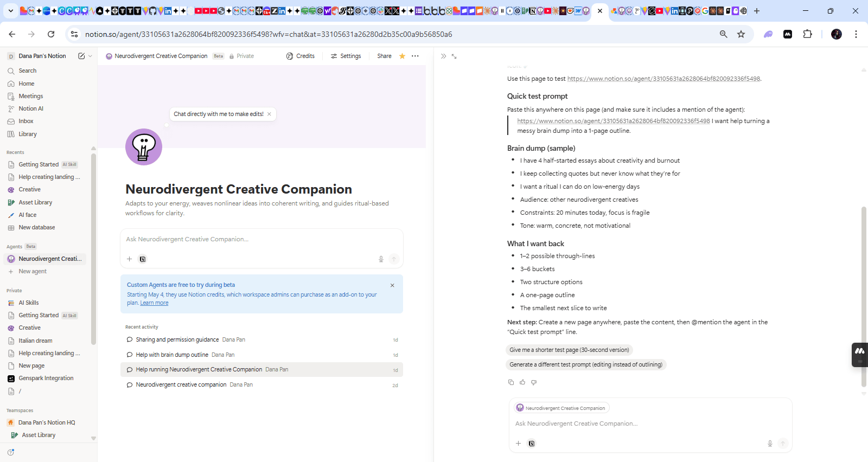The width and height of the screenshot is (868, 462).
Task: Open the Meetings page
Action: point(30,96)
